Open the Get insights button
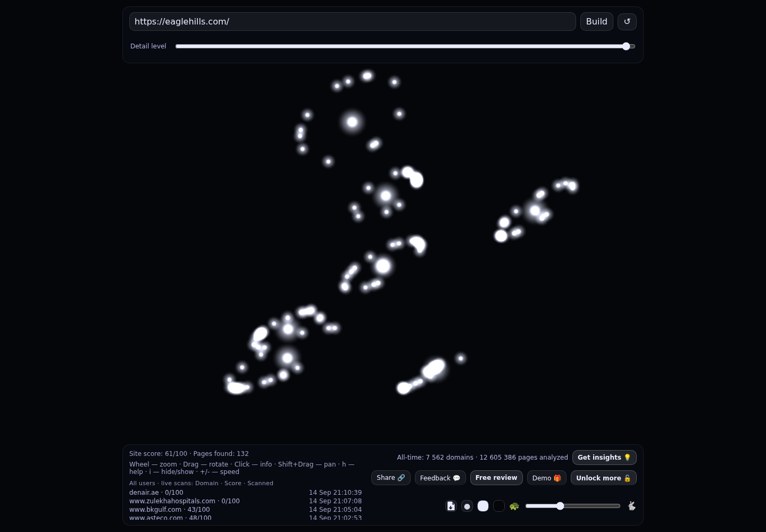766x532 pixels. (604, 458)
